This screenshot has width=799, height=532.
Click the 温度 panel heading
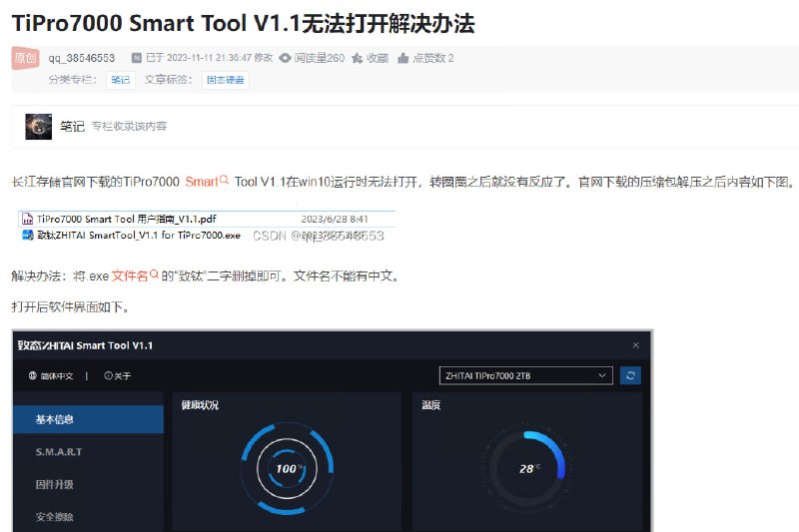coord(431,405)
